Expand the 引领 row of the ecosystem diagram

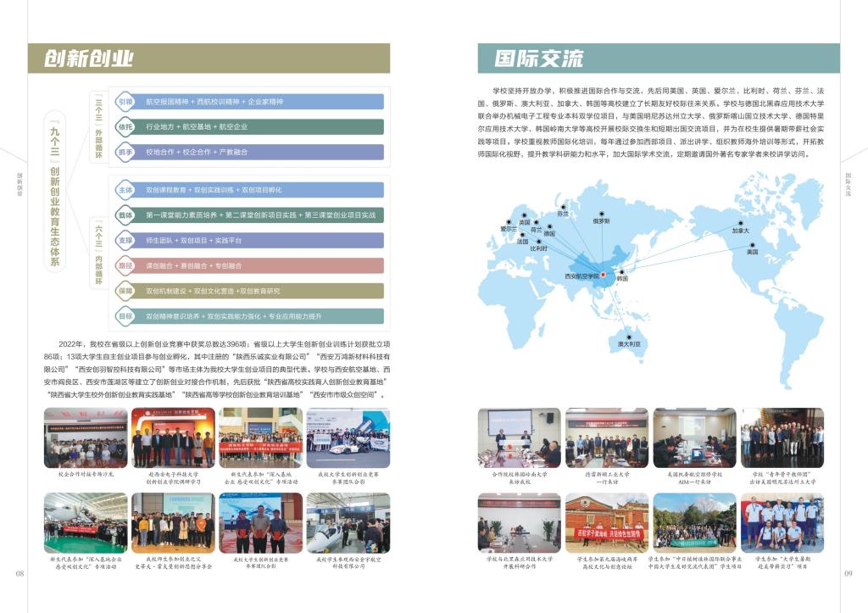point(125,103)
